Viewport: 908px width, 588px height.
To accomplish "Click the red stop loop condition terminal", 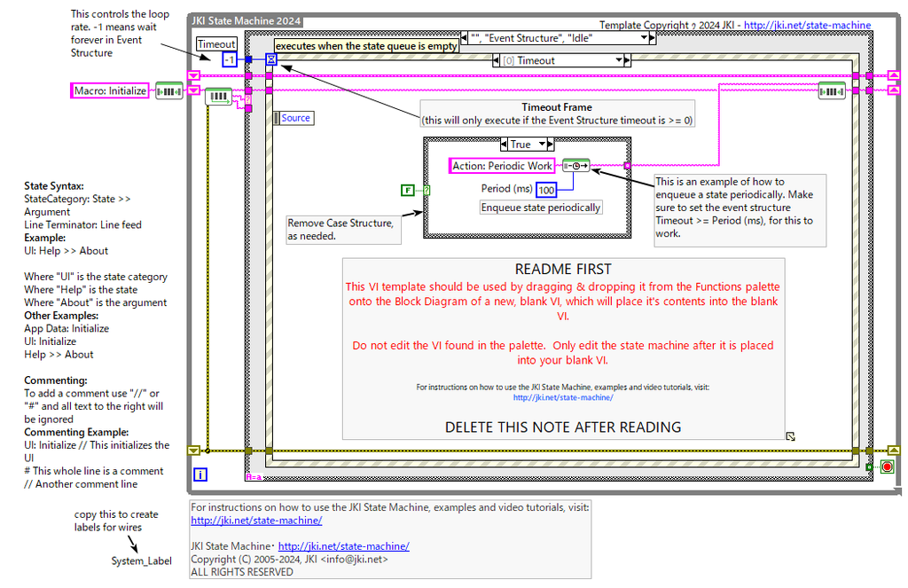I will point(887,466).
